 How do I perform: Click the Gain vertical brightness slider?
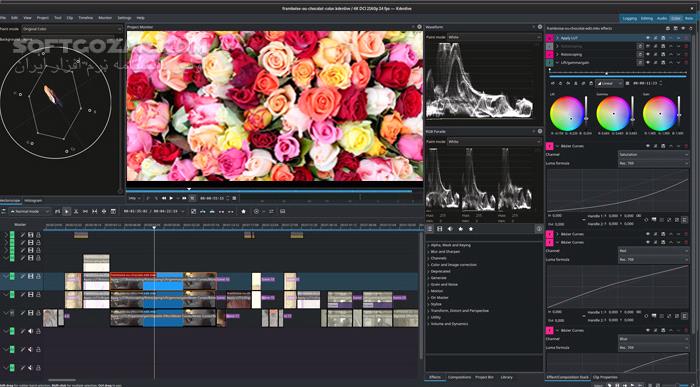coord(679,113)
